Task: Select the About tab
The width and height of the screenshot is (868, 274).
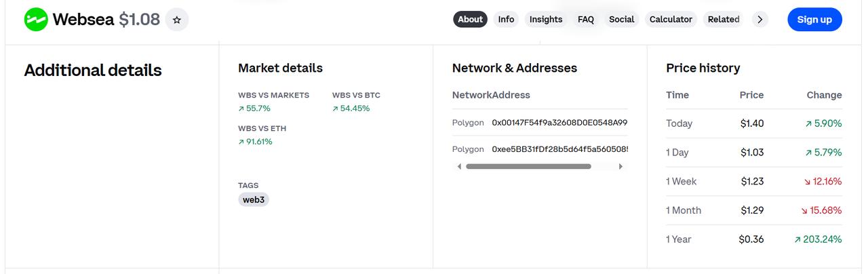Action: pyautogui.click(x=470, y=19)
